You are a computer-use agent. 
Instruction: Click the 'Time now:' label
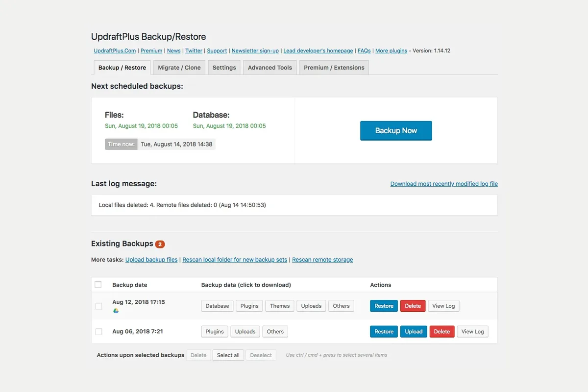click(121, 145)
